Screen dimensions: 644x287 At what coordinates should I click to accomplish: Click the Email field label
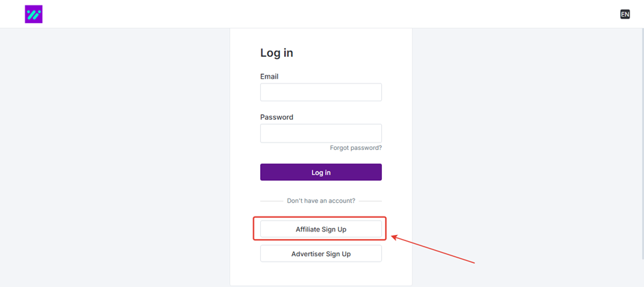269,77
